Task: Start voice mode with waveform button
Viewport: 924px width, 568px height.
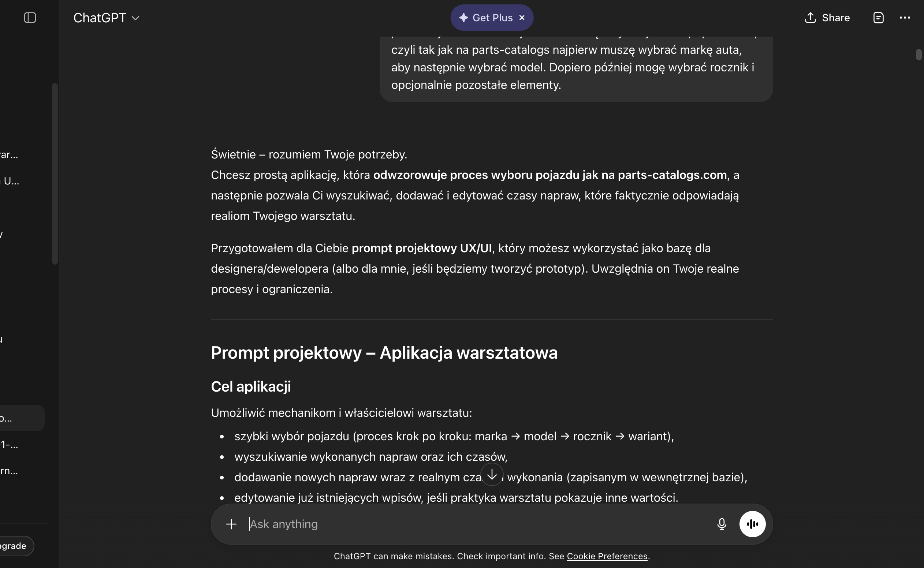Action: (752, 524)
